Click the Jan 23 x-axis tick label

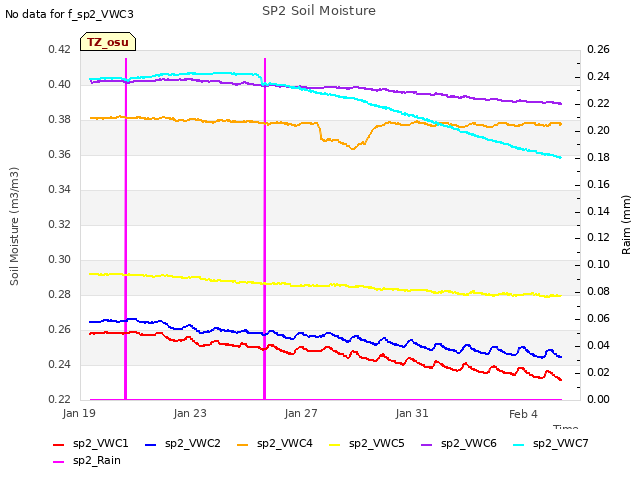(x=190, y=413)
